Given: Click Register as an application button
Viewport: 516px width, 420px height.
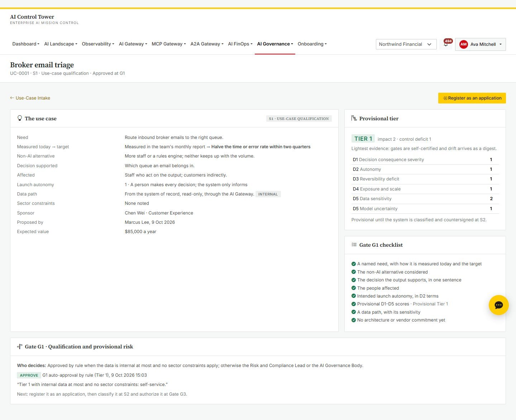Looking at the screenshot, I should (472, 98).
